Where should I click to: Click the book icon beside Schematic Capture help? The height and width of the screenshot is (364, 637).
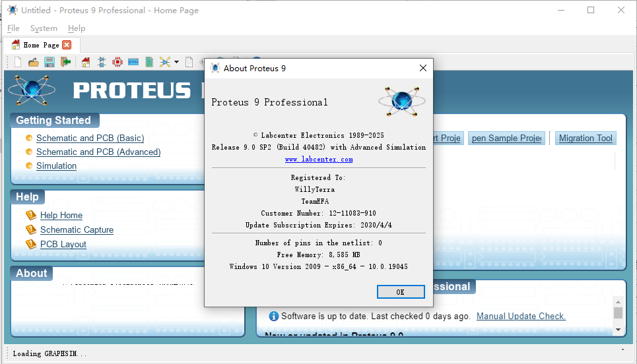[x=31, y=229]
